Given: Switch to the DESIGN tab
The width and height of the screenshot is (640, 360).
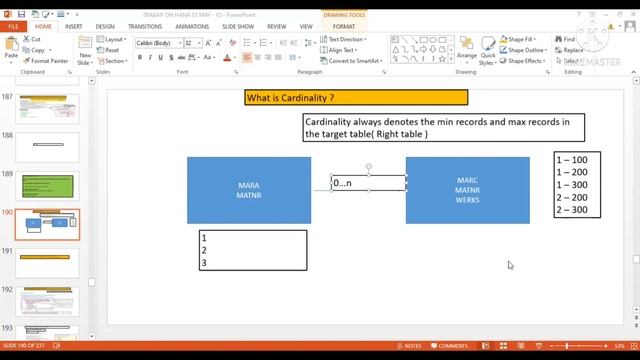Looking at the screenshot, I should (105, 27).
